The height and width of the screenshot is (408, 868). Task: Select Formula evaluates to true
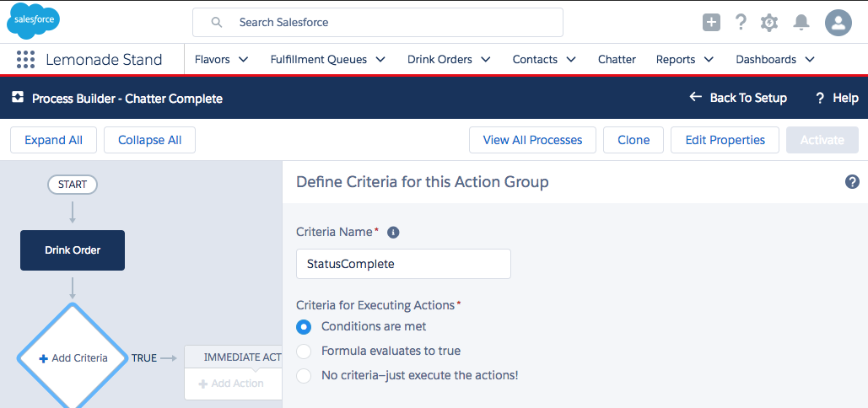(304, 351)
